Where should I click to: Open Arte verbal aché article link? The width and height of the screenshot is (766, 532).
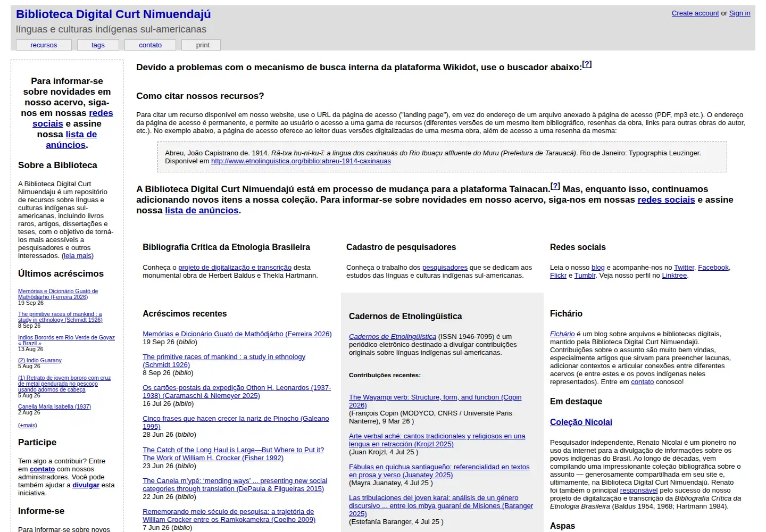(437, 440)
